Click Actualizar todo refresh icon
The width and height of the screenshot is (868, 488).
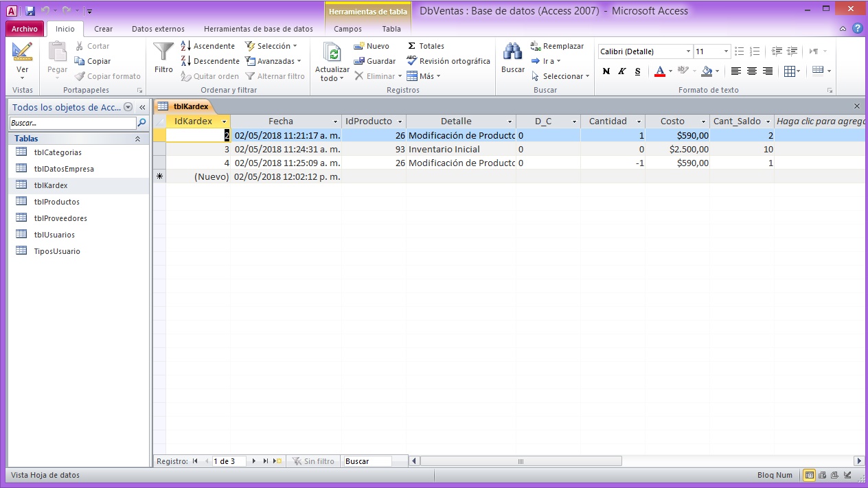click(x=332, y=54)
